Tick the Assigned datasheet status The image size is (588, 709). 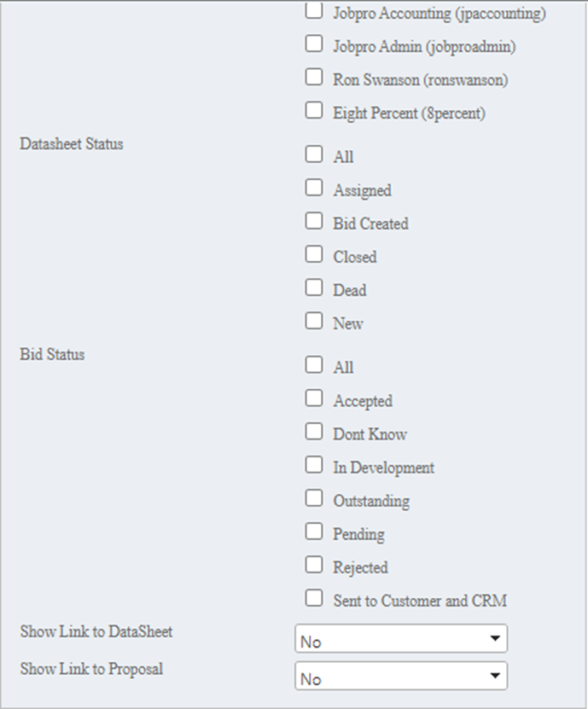click(x=314, y=188)
